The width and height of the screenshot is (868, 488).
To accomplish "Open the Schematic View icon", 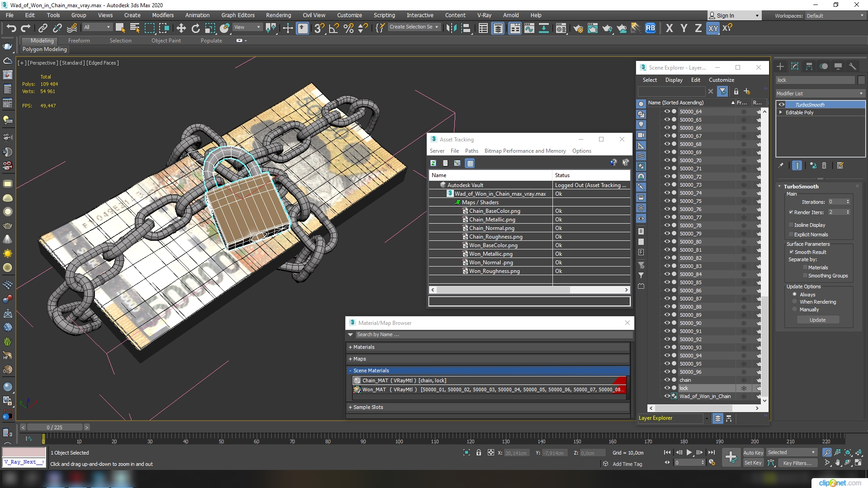I will pos(543,28).
